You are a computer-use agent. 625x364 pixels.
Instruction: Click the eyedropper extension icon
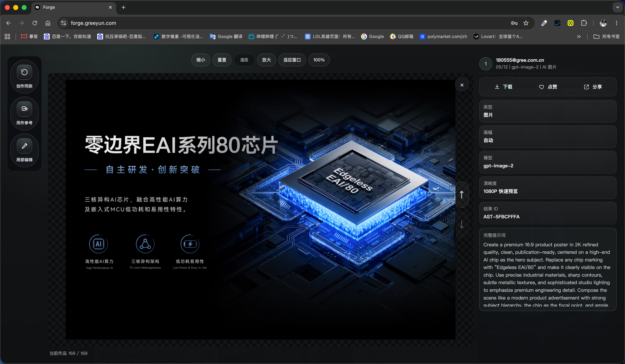pos(544,23)
